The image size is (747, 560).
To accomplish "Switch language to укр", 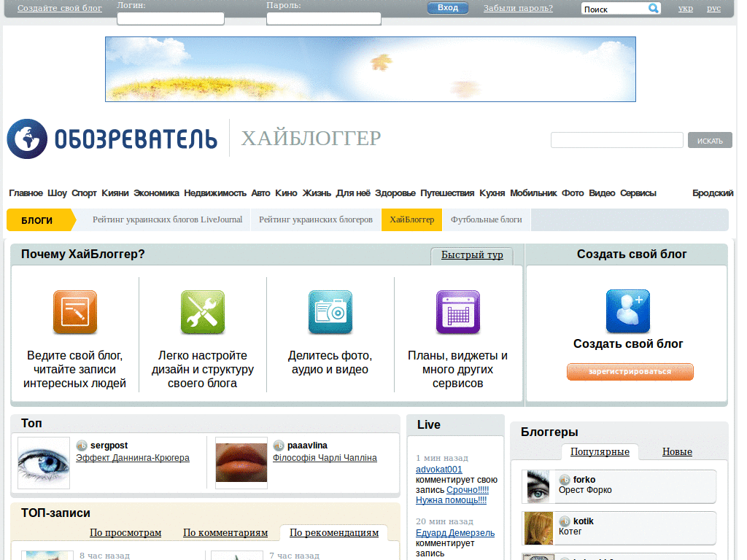I will click(x=686, y=8).
